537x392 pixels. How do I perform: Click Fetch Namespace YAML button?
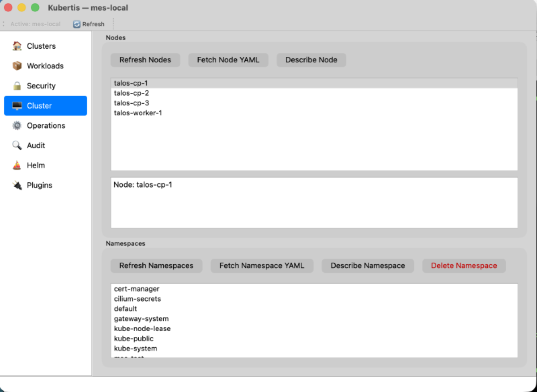(x=262, y=266)
